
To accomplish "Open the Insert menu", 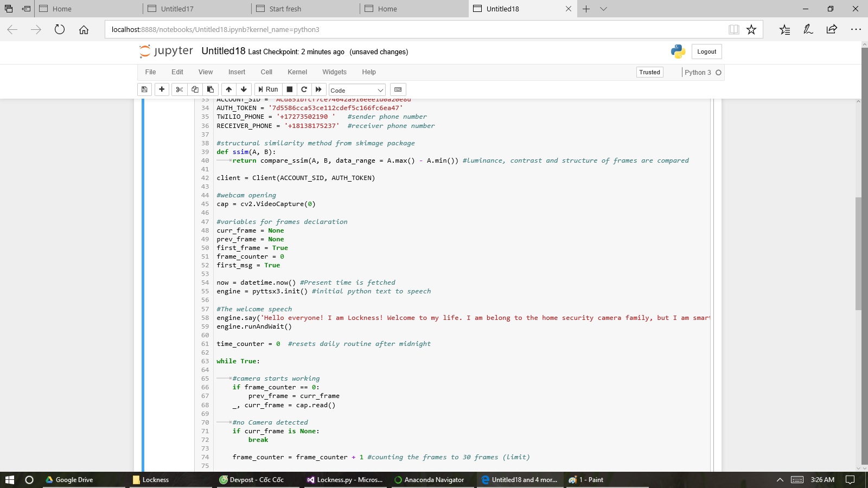I will (x=237, y=72).
